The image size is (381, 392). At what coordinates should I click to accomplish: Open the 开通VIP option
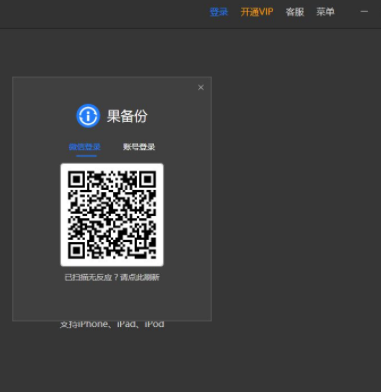tap(257, 12)
